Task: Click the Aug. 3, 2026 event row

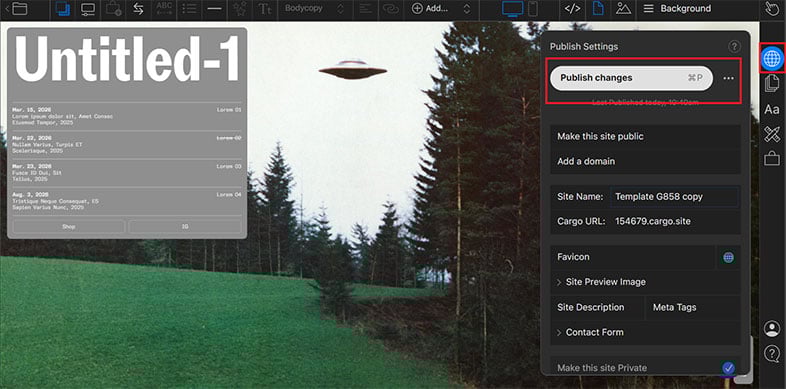Action: (127, 201)
